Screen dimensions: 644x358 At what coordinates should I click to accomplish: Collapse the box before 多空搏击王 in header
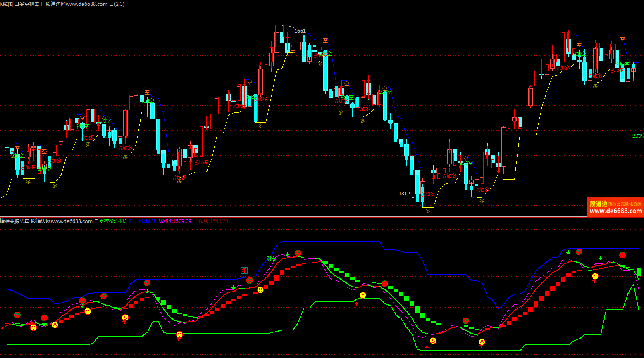click(17, 4)
